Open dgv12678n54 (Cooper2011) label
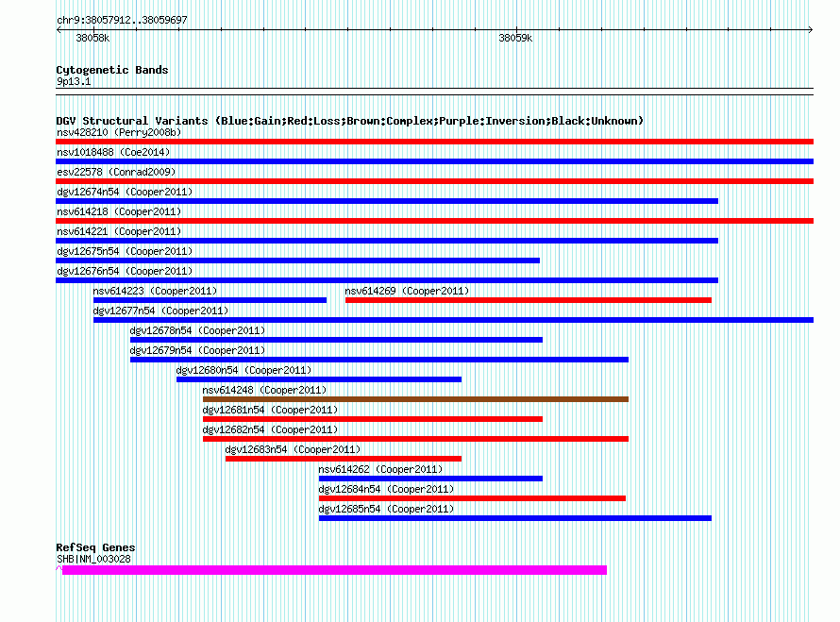Screen dimensions: 840x622 tap(197, 330)
